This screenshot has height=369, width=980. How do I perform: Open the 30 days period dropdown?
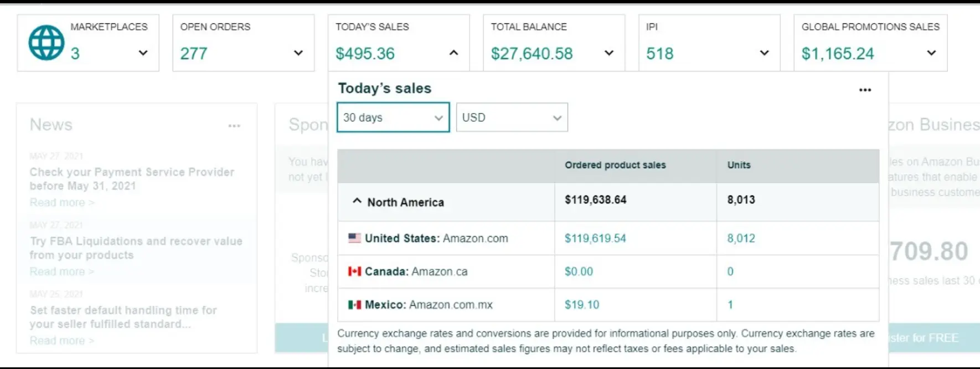pos(393,117)
